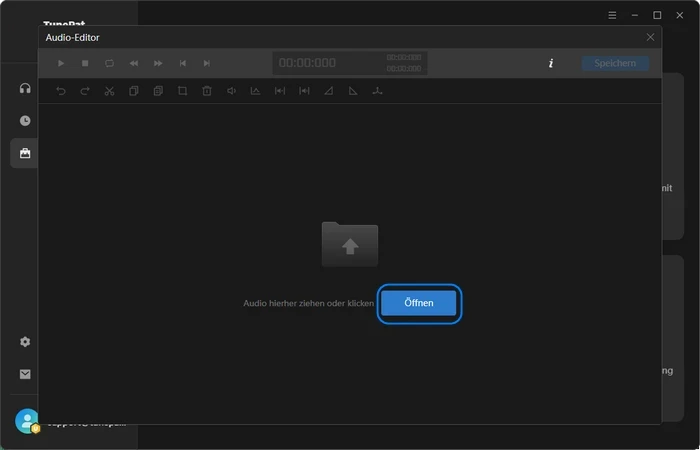The width and height of the screenshot is (700, 450).
Task: Click the fast-forward double-arrow icon
Action: pos(158,63)
